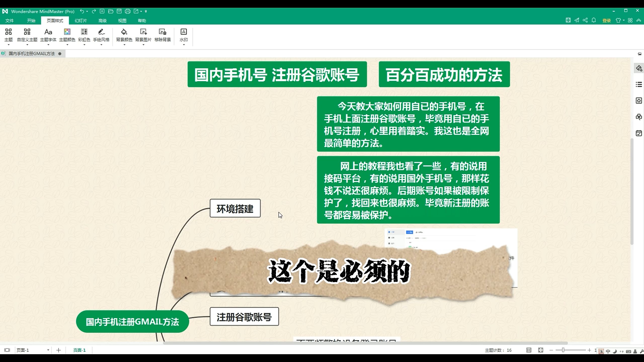Open file using folder icon in title bar

tap(111, 11)
